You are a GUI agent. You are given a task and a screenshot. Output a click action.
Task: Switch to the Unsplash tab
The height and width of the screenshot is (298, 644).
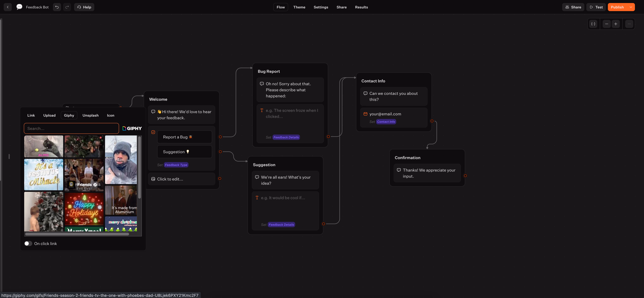pos(91,115)
